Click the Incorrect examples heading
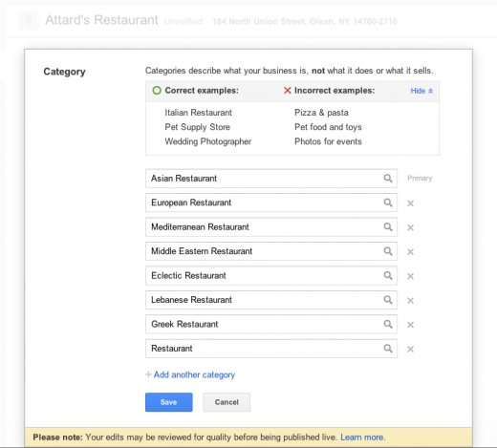 pos(335,91)
